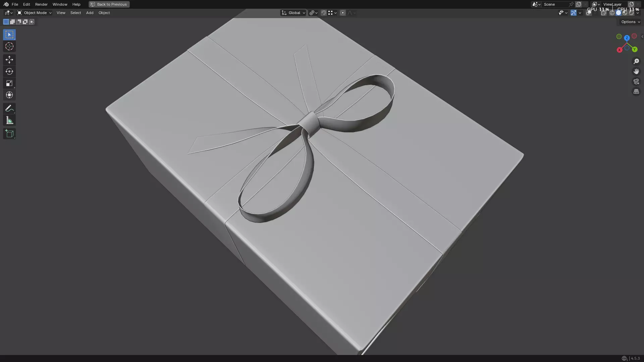644x362 pixels.
Task: Click Back to Previous button
Action: click(x=109, y=4)
